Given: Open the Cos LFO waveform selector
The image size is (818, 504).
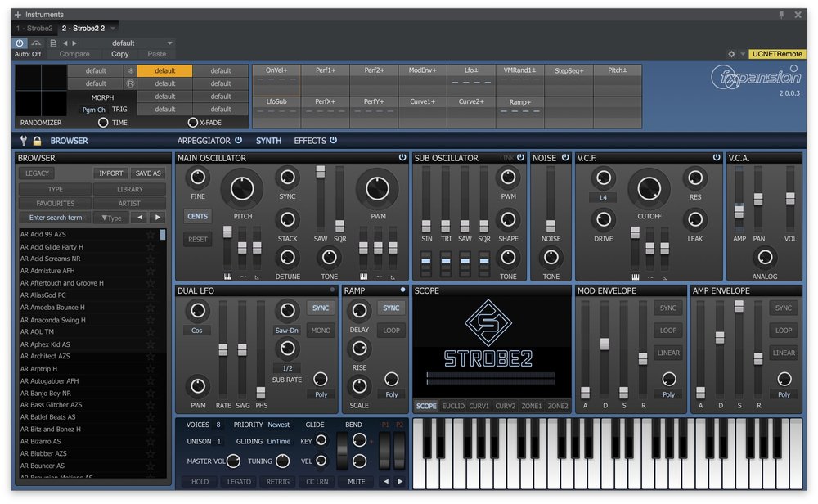Looking at the screenshot, I should 196,331.
